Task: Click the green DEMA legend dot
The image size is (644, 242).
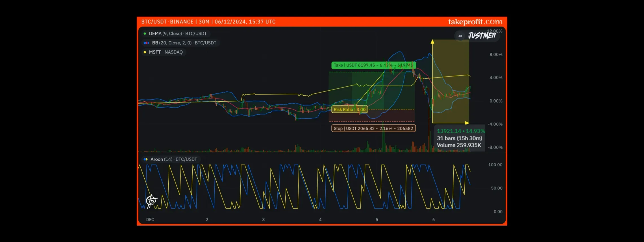Action: coord(145,34)
